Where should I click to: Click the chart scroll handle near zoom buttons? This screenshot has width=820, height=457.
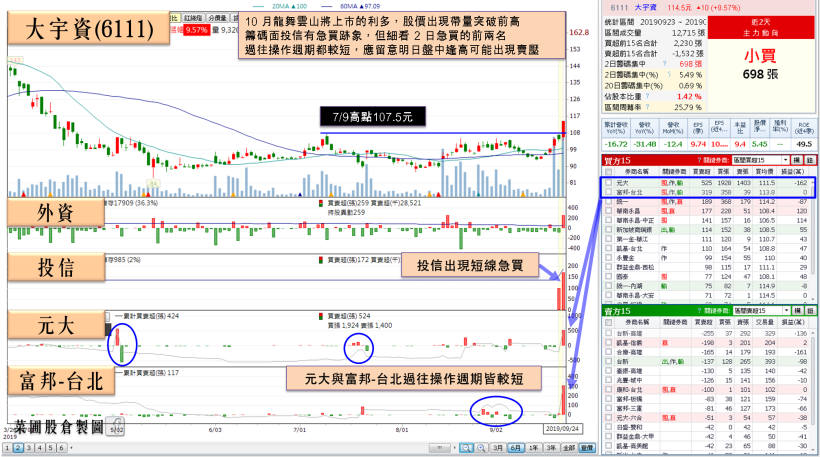[440, 448]
